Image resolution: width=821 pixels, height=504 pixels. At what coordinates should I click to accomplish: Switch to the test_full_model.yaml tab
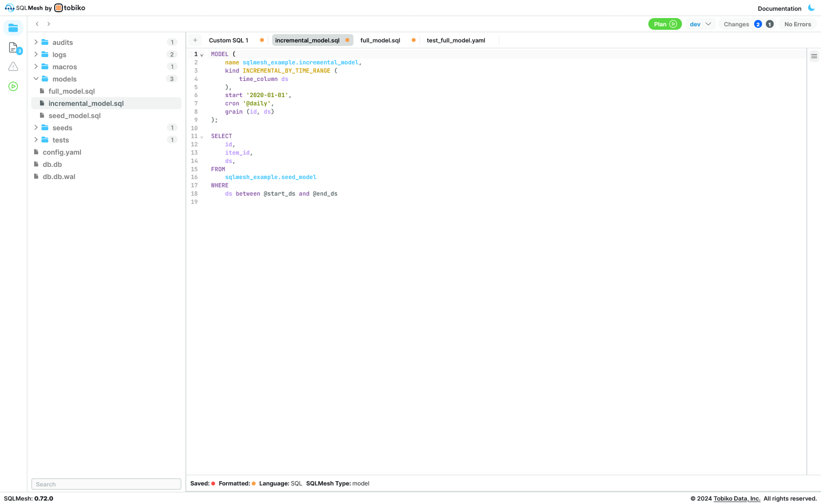pos(455,40)
